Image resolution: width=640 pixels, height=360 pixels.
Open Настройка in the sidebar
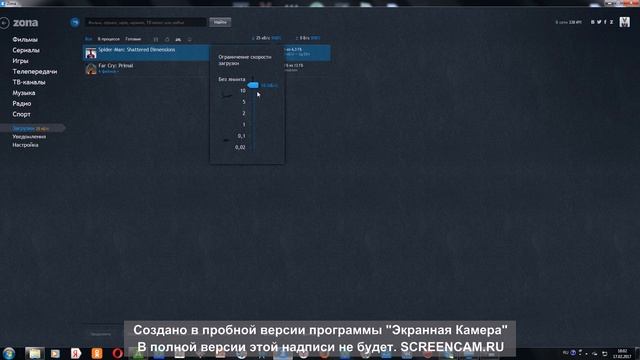tap(25, 145)
